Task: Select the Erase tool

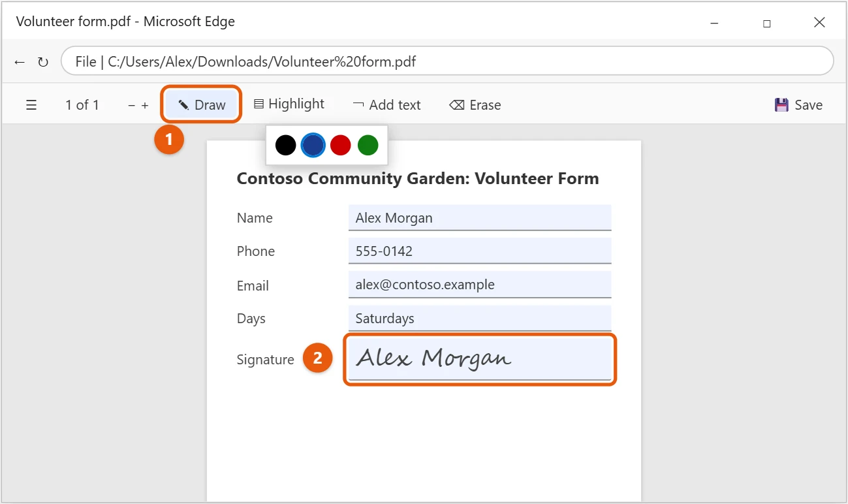Action: [475, 105]
